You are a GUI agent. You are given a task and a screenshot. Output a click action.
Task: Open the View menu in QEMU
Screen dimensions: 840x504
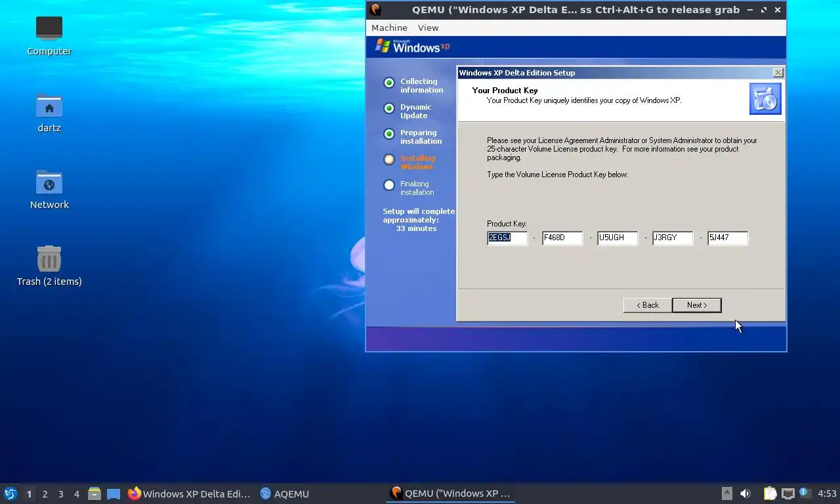(x=428, y=28)
